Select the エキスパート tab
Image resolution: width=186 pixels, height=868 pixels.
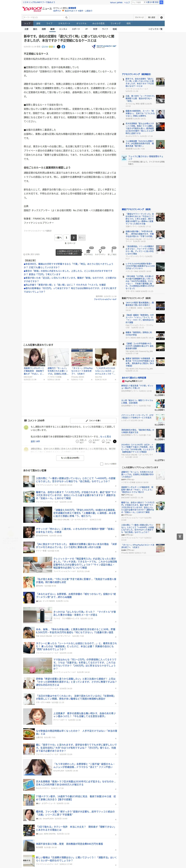click(x=64, y=24)
